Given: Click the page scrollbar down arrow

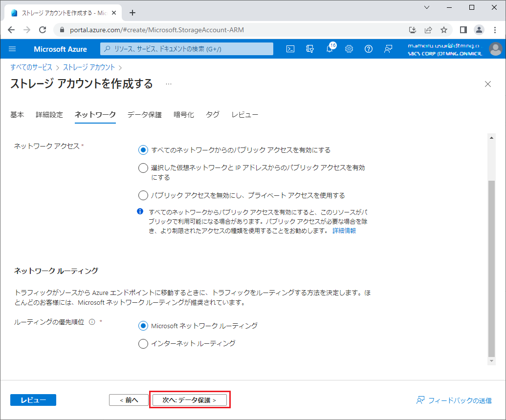Looking at the screenshot, I should tap(491, 361).
